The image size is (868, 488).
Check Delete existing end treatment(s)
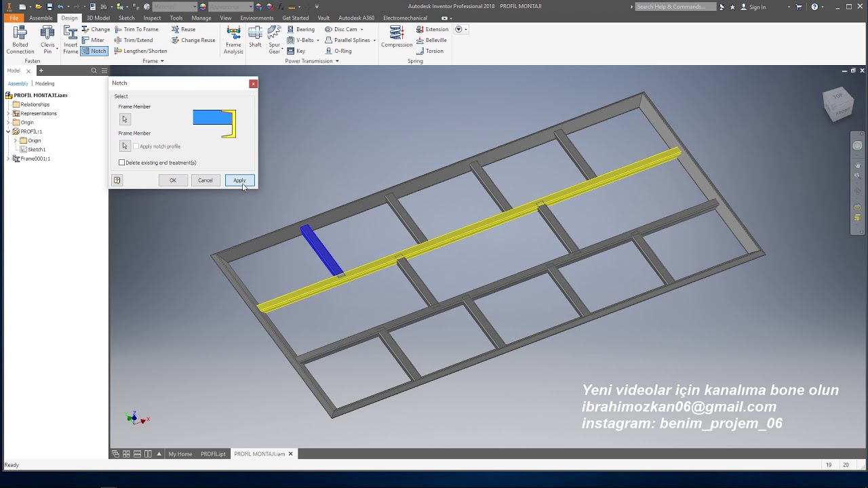pyautogui.click(x=122, y=163)
